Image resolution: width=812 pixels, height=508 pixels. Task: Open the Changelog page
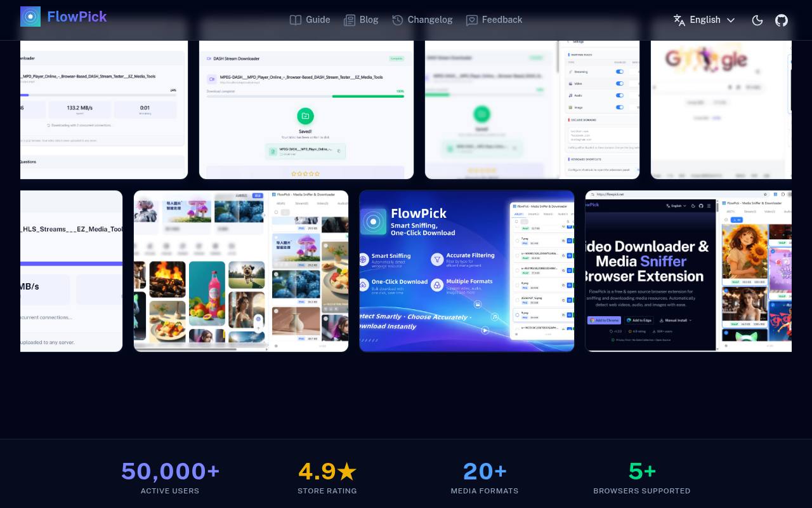(x=422, y=20)
